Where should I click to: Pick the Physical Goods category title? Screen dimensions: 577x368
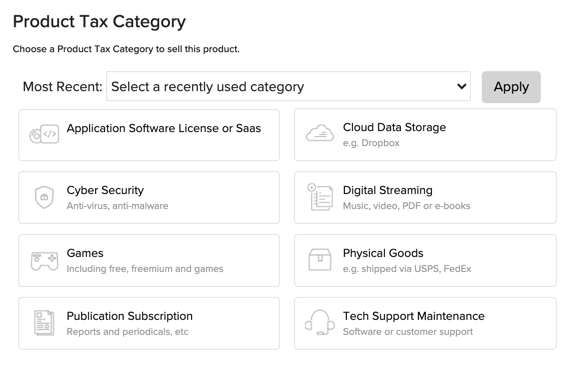383,253
